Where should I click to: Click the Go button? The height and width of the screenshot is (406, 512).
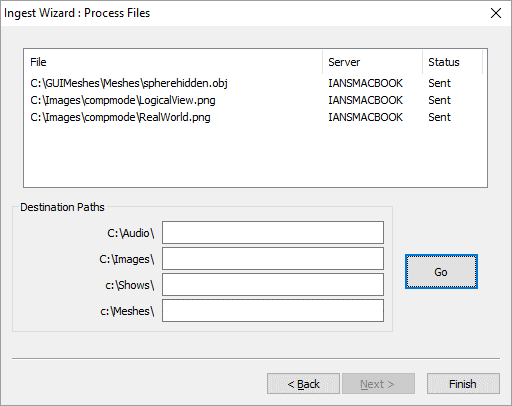tap(441, 272)
